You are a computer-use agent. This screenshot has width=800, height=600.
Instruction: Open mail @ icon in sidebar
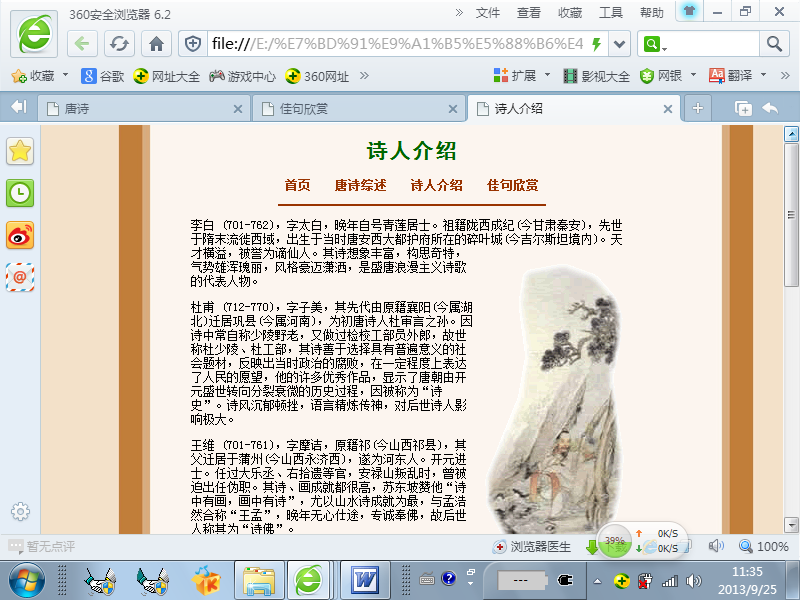pyautogui.click(x=20, y=275)
